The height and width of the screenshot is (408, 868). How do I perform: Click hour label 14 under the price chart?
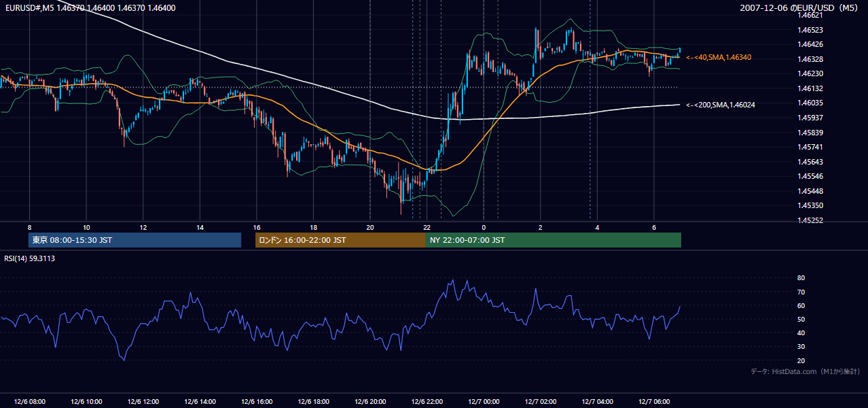tap(200, 227)
